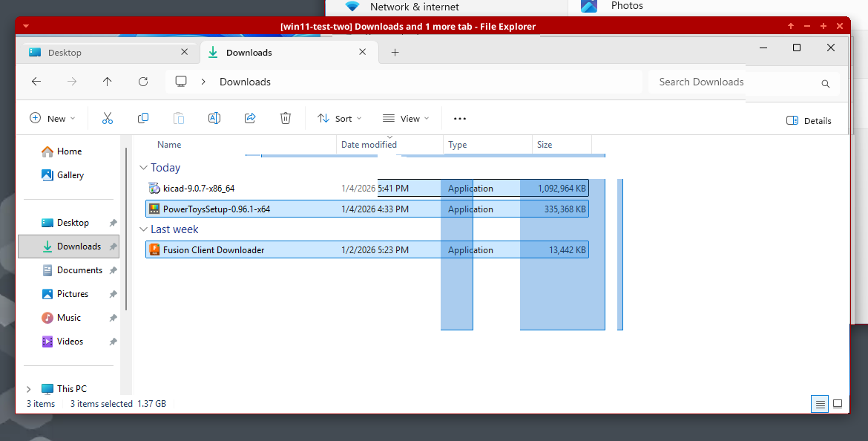Switch to large thumbnails view toggle
Viewport: 868px width, 441px height.
pyautogui.click(x=838, y=404)
